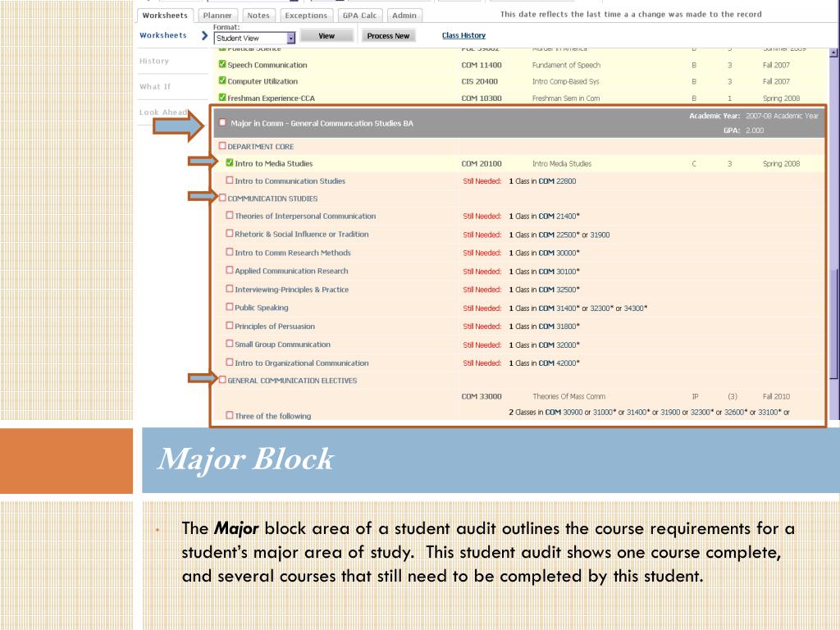This screenshot has width=840, height=630.
Task: Click the GENERAL COMMUNICATION ELECTIVES checkbox
Action: click(222, 380)
